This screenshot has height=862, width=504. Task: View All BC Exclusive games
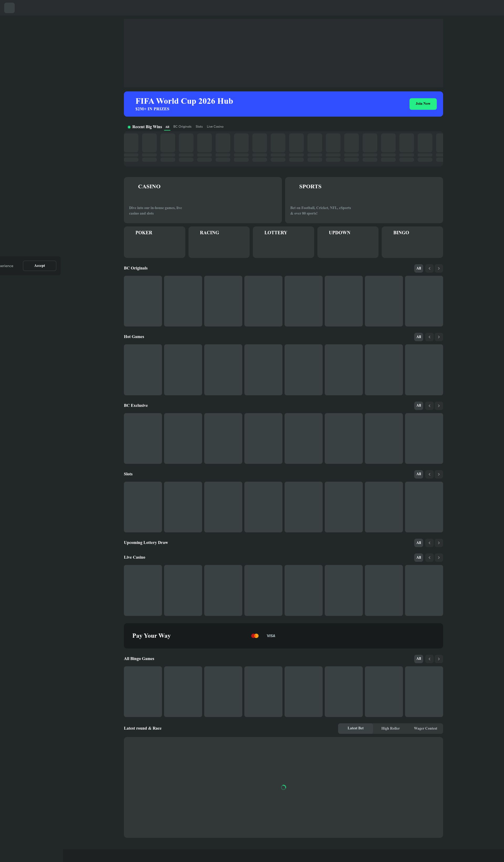(418, 406)
